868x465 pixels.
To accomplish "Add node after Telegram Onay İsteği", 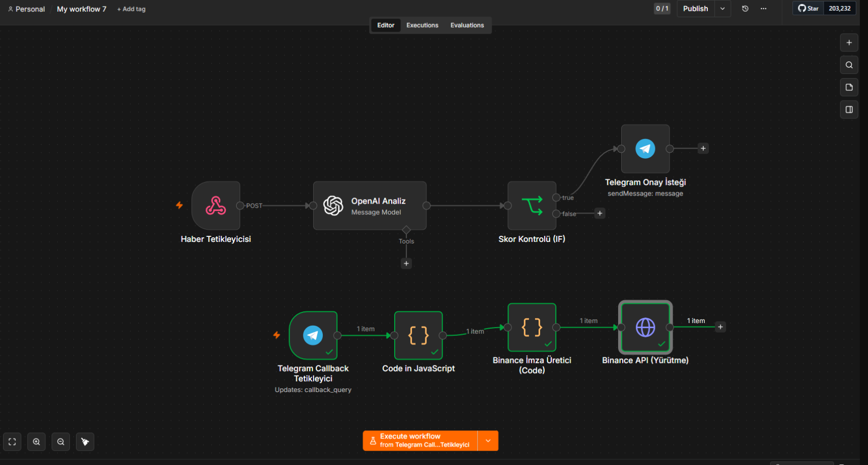I will [x=703, y=149].
